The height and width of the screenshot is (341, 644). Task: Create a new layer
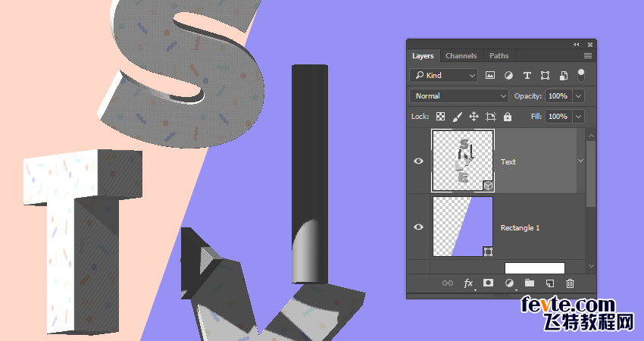point(549,283)
